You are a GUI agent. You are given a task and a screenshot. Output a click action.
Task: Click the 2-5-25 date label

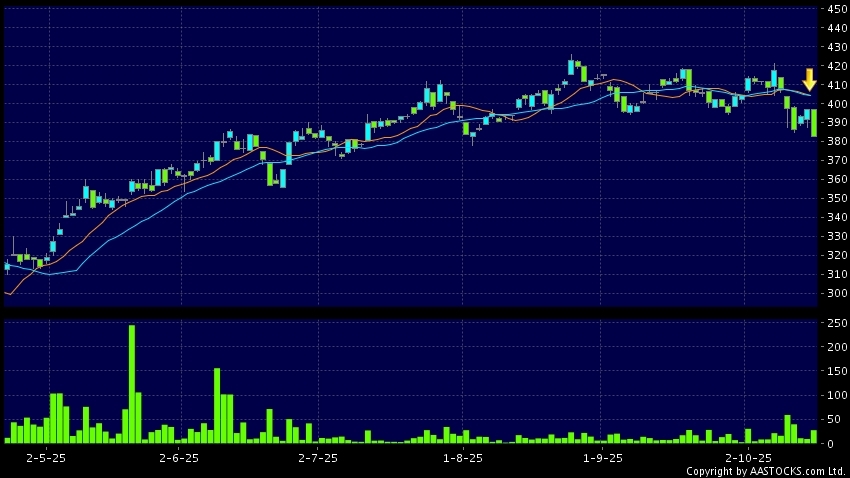tap(44, 457)
